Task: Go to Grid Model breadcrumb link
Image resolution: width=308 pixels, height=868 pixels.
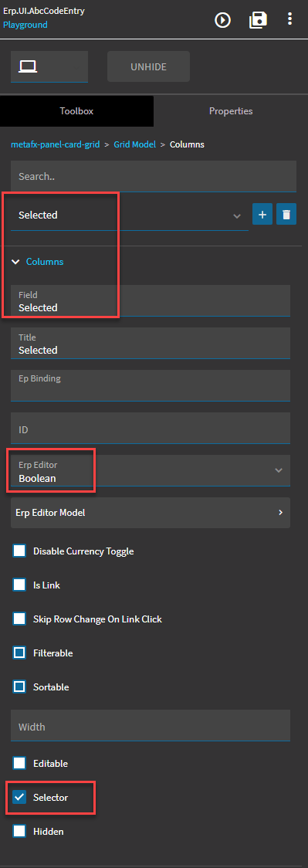Action: coord(135,144)
